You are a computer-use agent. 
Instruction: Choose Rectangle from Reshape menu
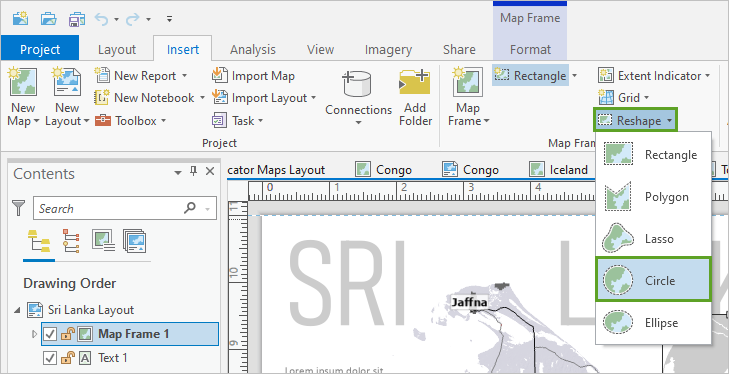coord(653,154)
